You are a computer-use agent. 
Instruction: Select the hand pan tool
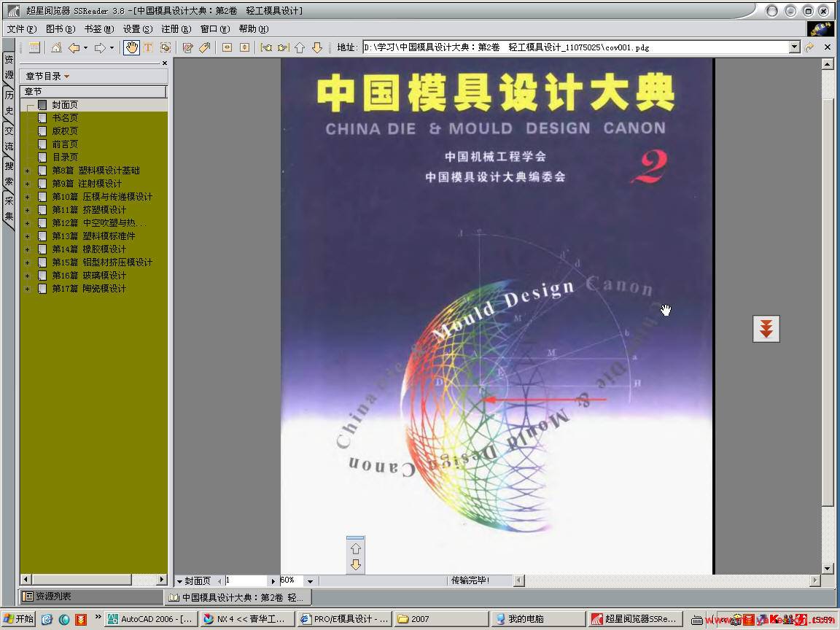tap(131, 47)
